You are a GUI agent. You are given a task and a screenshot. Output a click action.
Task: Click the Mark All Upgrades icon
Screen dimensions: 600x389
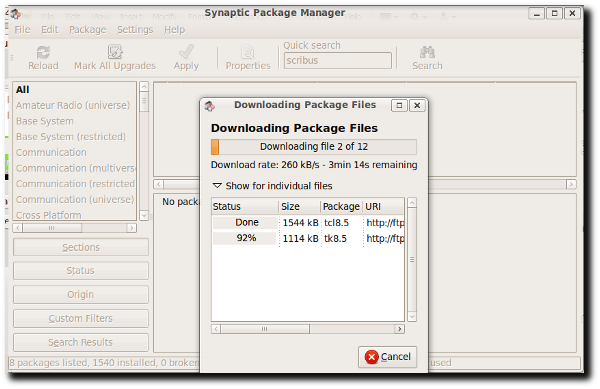tap(115, 52)
